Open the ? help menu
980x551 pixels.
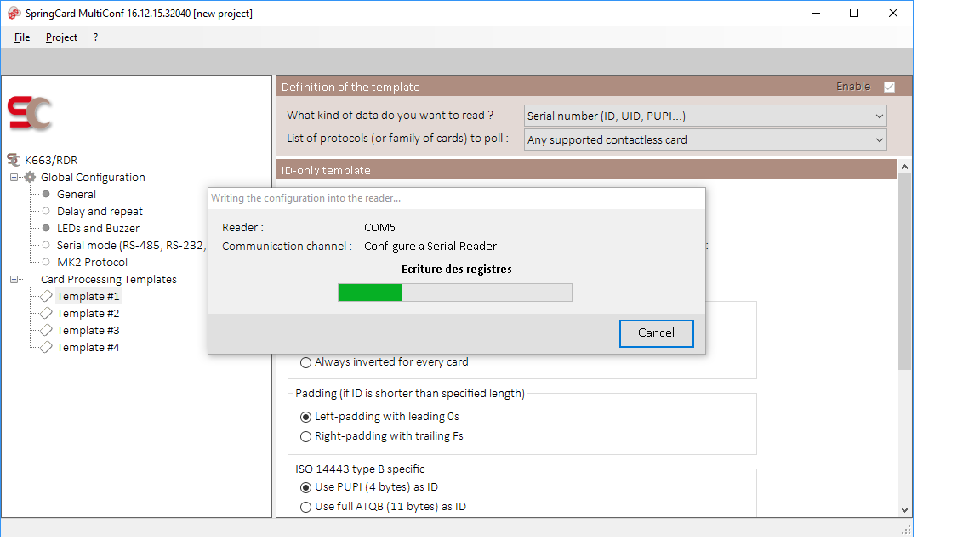pos(95,37)
